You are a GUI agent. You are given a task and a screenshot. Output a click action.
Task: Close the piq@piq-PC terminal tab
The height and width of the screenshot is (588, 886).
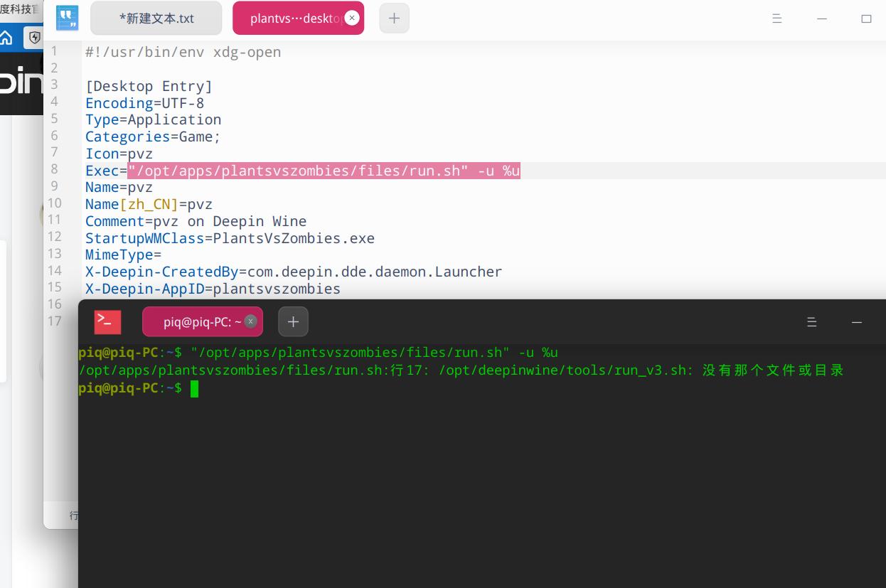(x=250, y=321)
